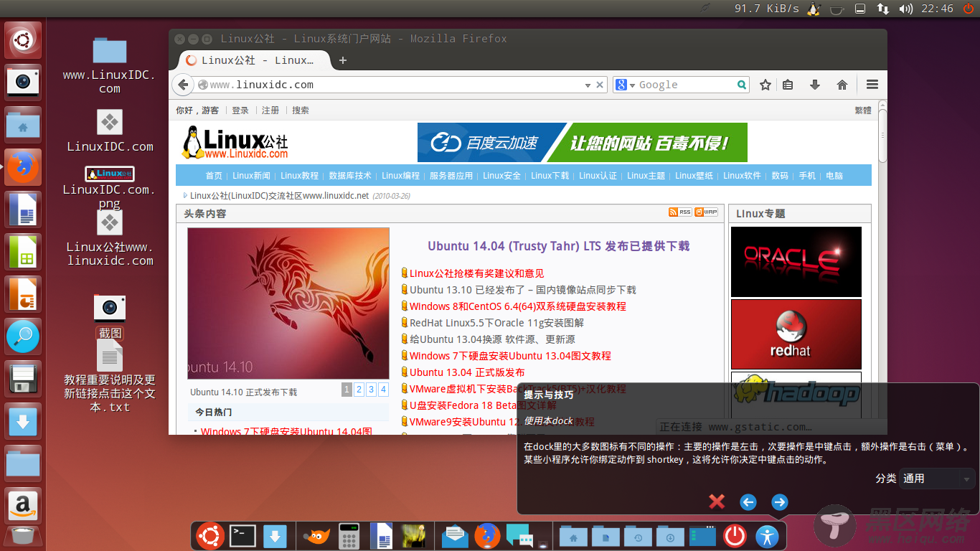
Task: Open LibreOffice Impress from the launcher
Action: tap(24, 294)
